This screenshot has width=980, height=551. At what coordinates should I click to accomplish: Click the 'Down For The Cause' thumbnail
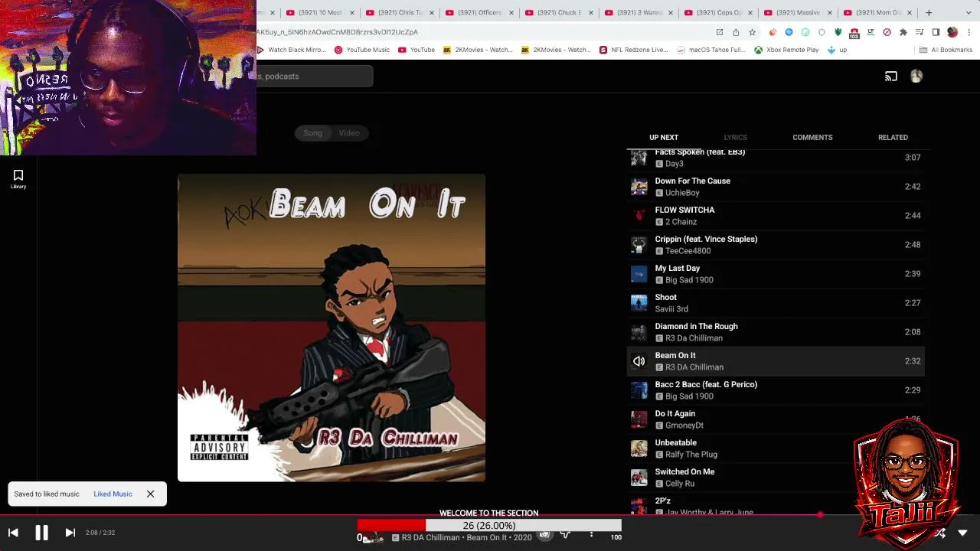coord(639,187)
